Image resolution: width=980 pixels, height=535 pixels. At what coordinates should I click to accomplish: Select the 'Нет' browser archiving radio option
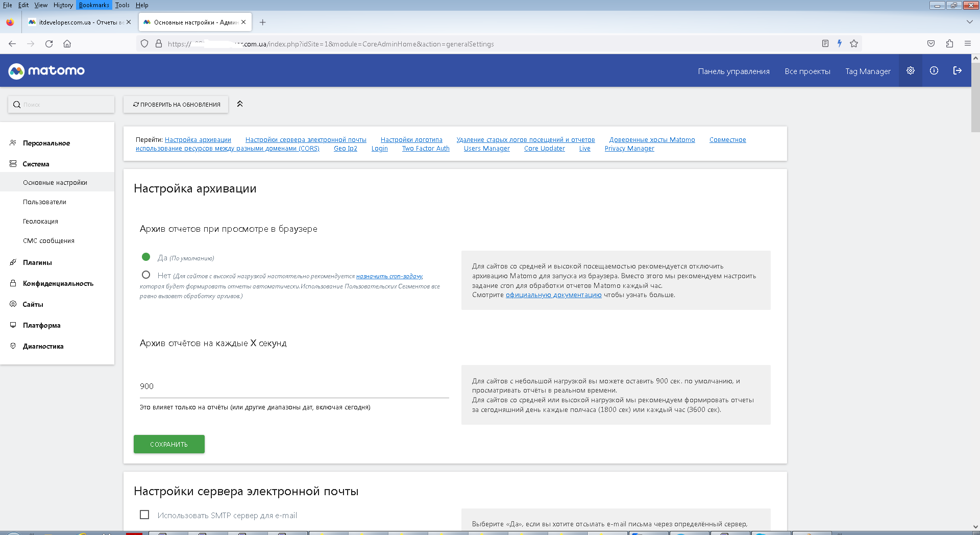pos(146,275)
